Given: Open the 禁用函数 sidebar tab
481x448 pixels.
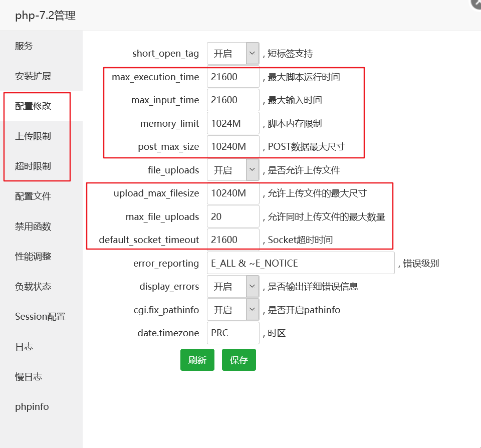Looking at the screenshot, I should (41, 226).
